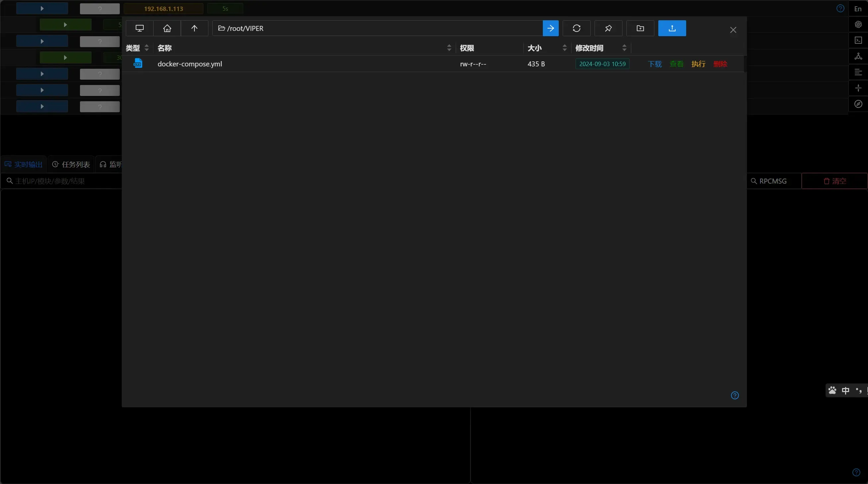Delete docker-compose.yml with the red 删除 link
Screen dimensions: 868x484
coord(720,64)
